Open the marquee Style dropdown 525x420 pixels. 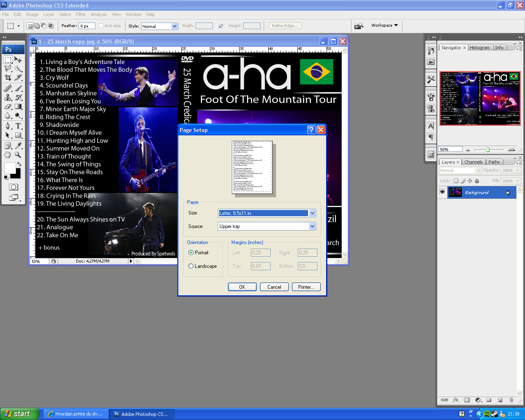[174, 26]
